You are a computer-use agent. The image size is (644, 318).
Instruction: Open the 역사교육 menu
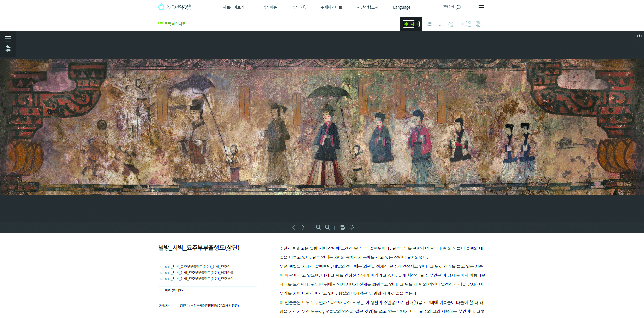[x=299, y=7]
